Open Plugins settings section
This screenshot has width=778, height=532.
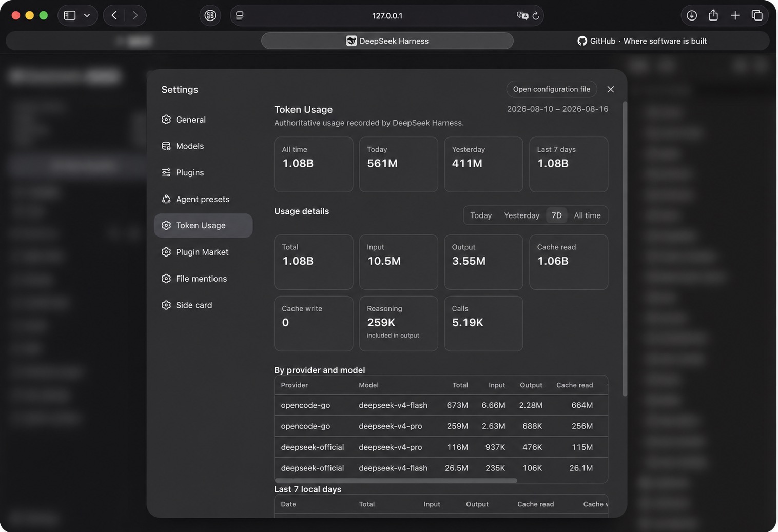pyautogui.click(x=203, y=172)
